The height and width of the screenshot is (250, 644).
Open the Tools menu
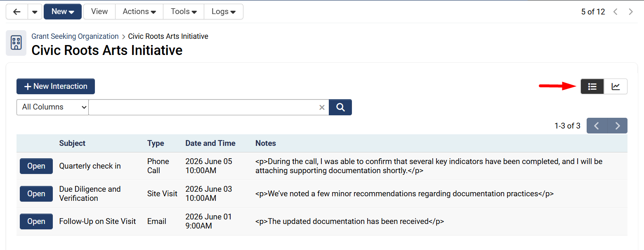[x=184, y=12]
